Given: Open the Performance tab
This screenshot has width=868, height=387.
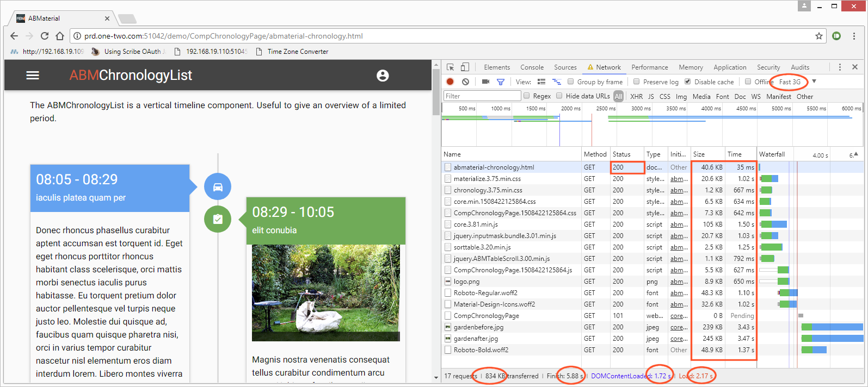Looking at the screenshot, I should [650, 67].
